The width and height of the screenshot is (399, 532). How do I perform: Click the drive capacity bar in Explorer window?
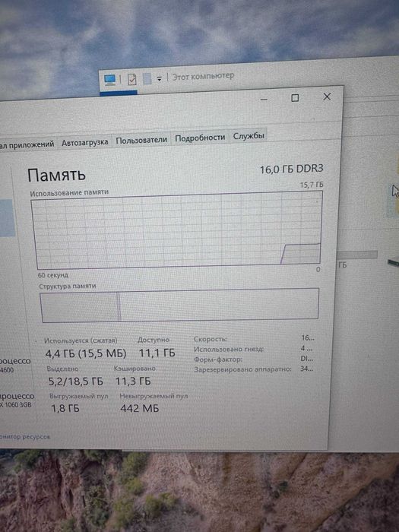[357, 255]
